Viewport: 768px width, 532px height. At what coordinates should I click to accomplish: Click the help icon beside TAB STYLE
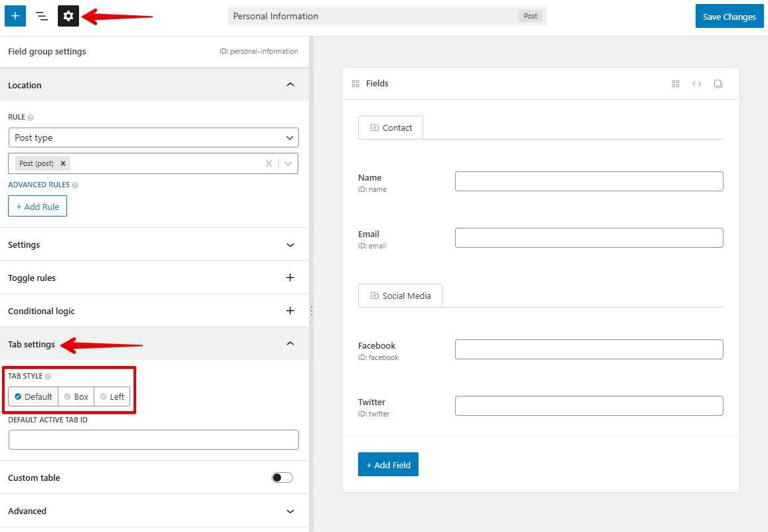(48, 377)
